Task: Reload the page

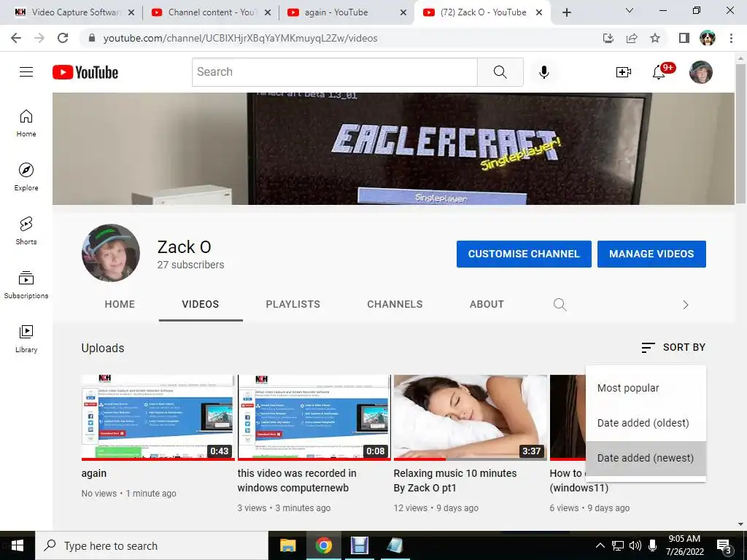Action: coord(63,38)
